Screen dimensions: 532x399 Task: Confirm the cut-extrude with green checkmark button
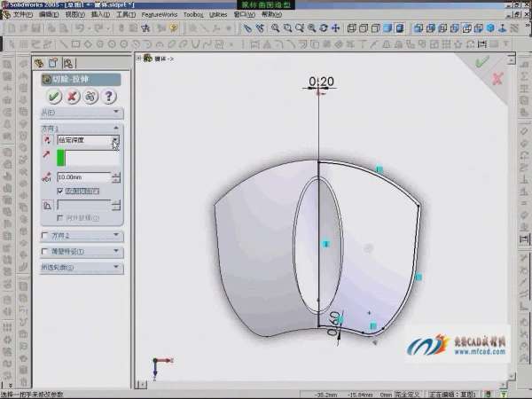click(x=54, y=97)
